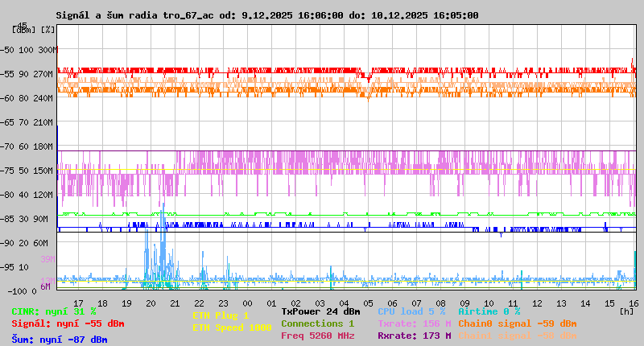
Task: Click the '180M' y-axis label
Action: pyautogui.click(x=45, y=146)
